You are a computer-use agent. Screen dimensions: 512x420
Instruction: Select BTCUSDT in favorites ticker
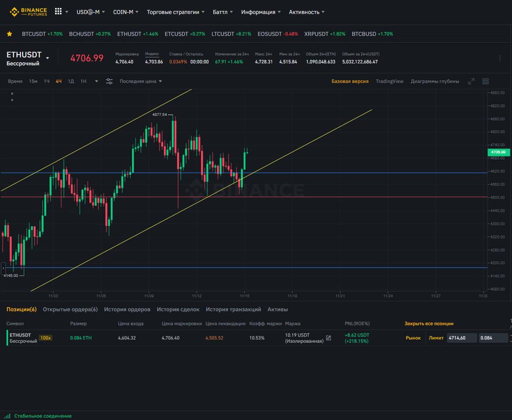click(42, 34)
